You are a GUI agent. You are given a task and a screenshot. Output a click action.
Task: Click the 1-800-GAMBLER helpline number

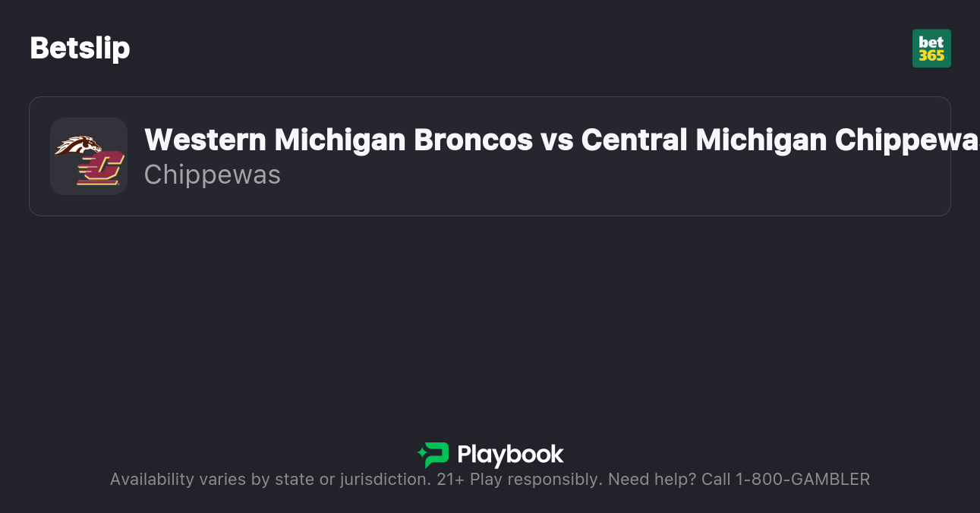pyautogui.click(x=802, y=480)
